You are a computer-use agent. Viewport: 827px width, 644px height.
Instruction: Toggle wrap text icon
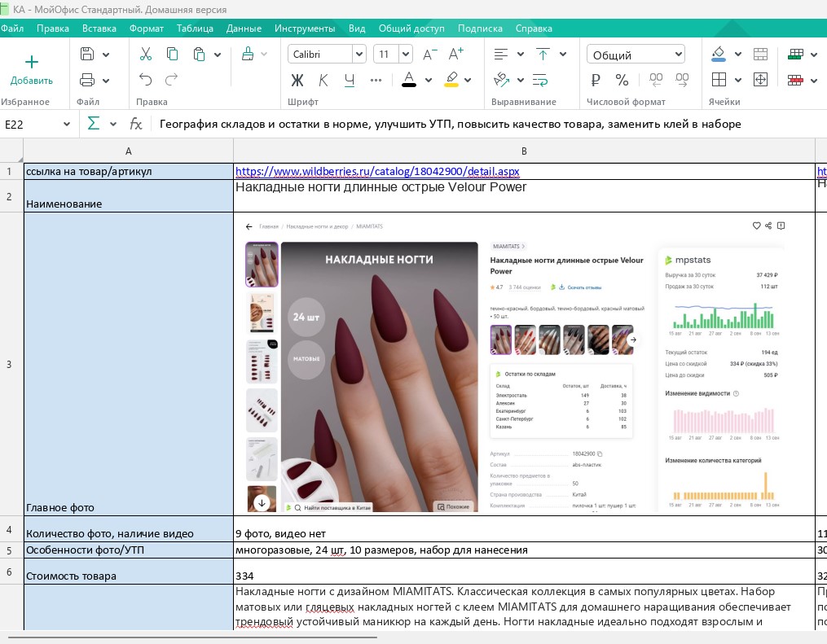pos(541,80)
